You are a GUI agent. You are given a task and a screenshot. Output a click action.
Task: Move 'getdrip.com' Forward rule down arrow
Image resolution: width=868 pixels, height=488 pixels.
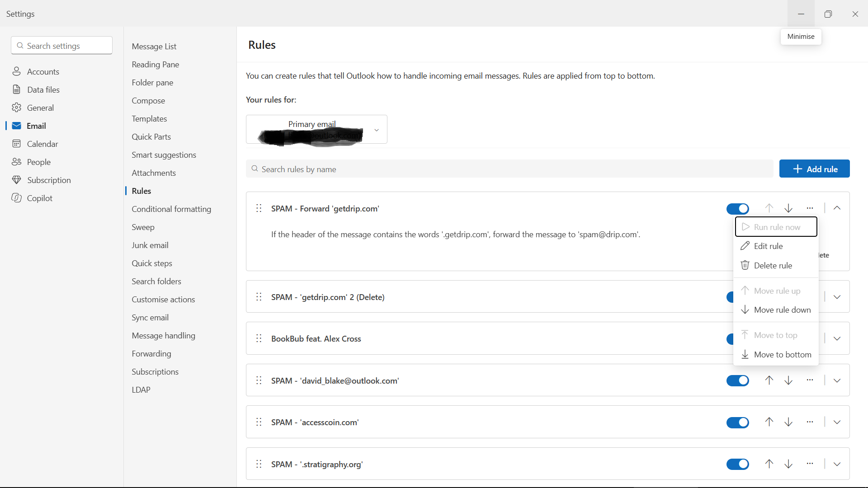(788, 208)
